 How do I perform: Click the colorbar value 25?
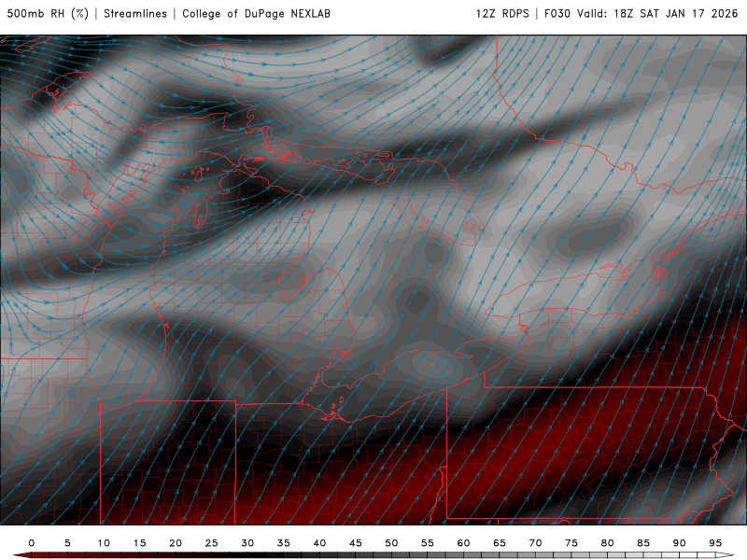[x=212, y=543]
